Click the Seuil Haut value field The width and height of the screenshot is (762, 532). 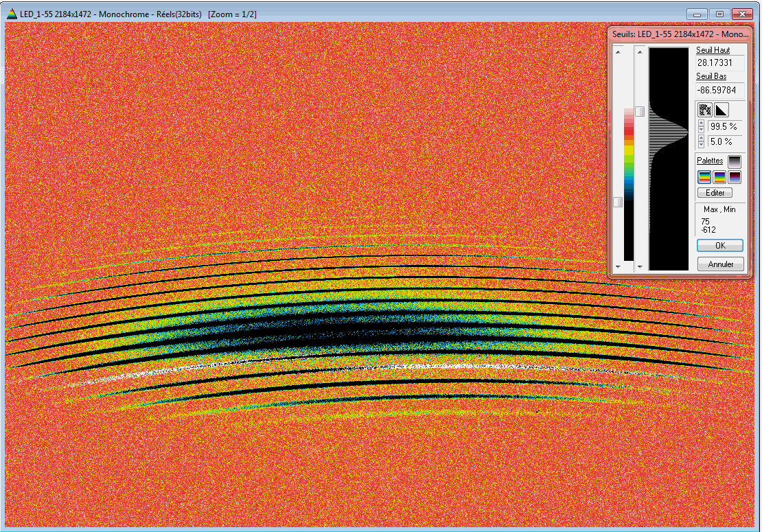pos(720,62)
